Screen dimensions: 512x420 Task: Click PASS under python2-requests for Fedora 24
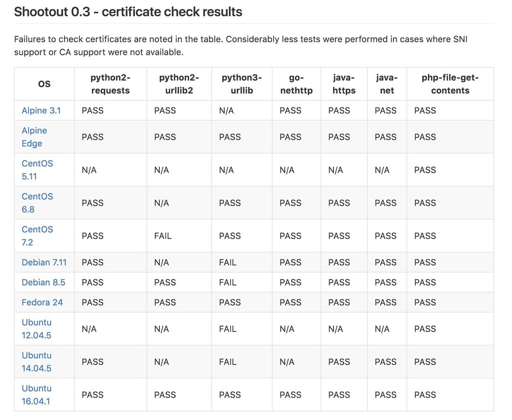pyautogui.click(x=92, y=302)
